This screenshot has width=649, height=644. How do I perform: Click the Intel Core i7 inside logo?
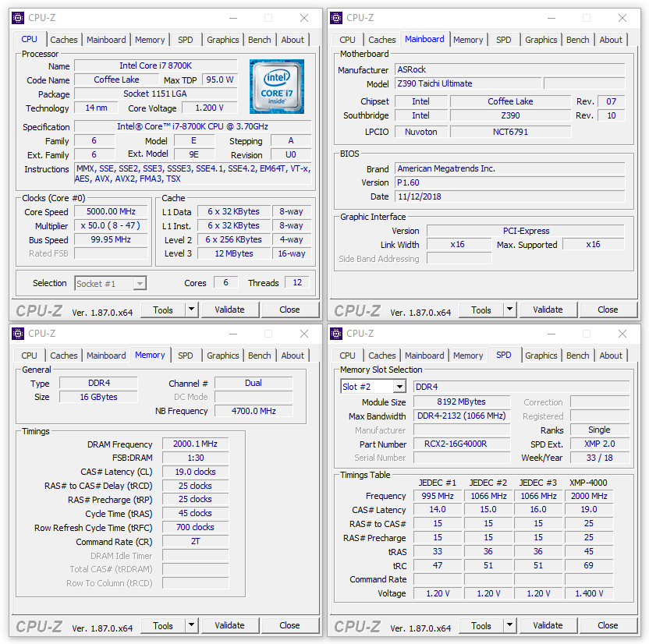pos(277,87)
